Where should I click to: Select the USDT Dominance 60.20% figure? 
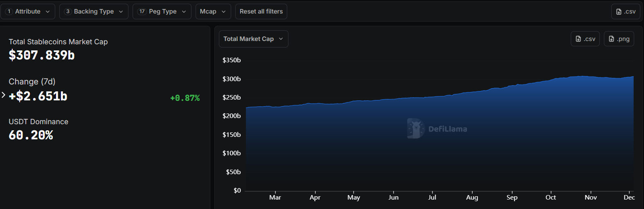[31, 135]
